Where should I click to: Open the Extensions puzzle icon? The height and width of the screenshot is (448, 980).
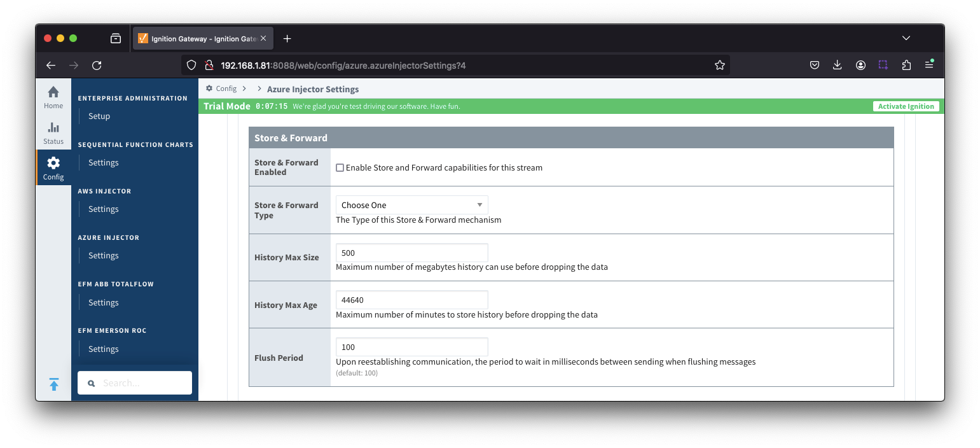pos(906,66)
